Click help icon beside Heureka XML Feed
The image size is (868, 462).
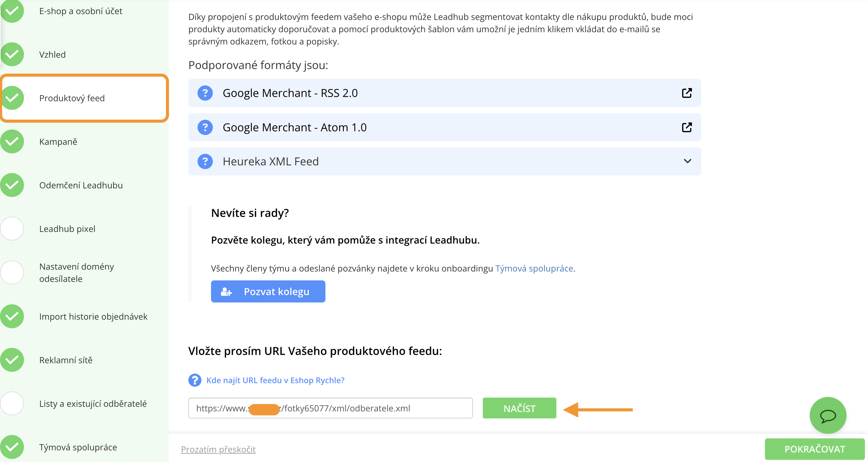[x=205, y=161]
